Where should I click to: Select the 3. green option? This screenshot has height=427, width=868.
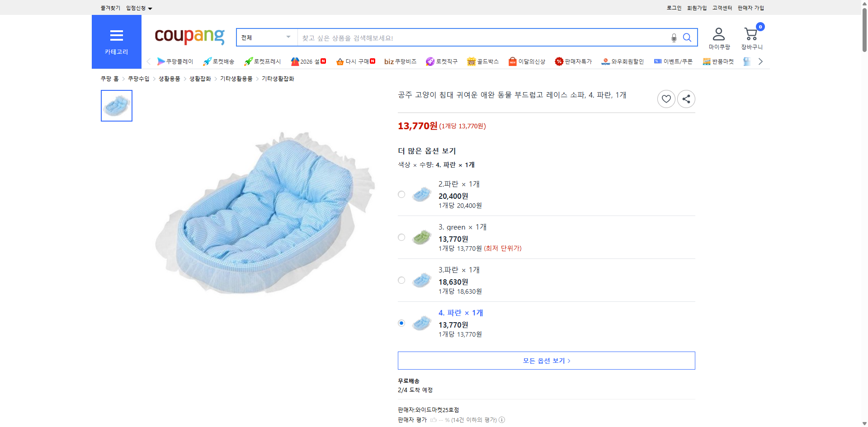click(x=401, y=237)
